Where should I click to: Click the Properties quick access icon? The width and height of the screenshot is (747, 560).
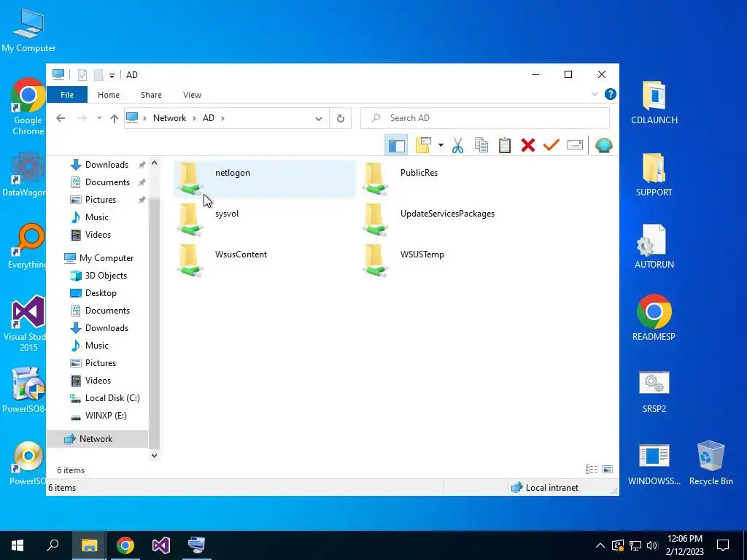tap(82, 75)
